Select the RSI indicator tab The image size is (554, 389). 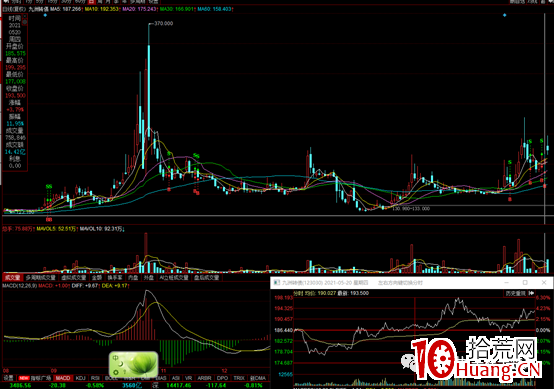(95, 378)
